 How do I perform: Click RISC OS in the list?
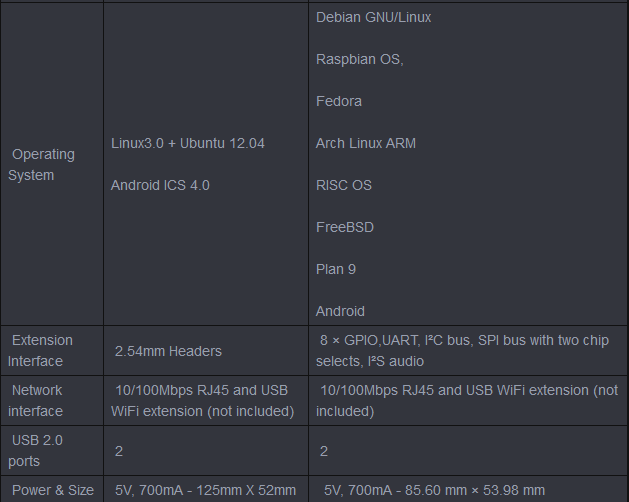point(343,185)
